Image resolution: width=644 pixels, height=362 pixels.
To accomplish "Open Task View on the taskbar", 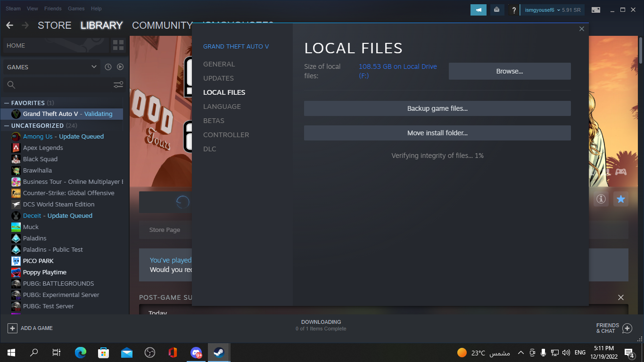I will click(57, 353).
